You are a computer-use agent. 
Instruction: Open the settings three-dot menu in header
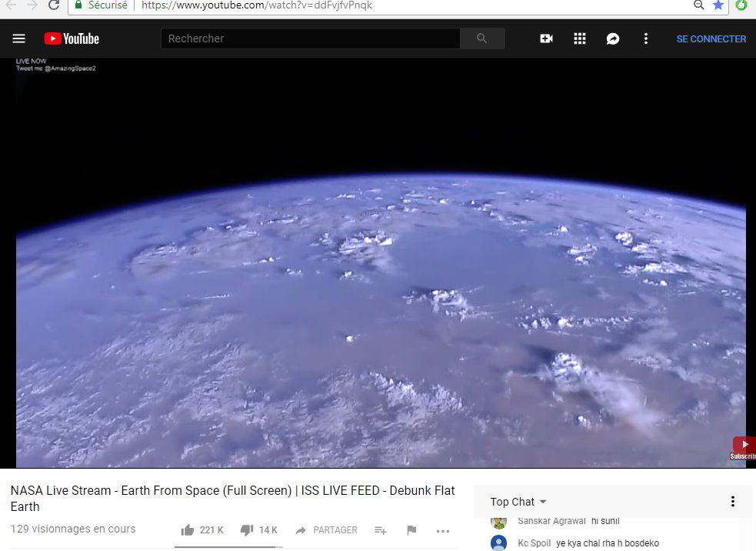click(646, 38)
